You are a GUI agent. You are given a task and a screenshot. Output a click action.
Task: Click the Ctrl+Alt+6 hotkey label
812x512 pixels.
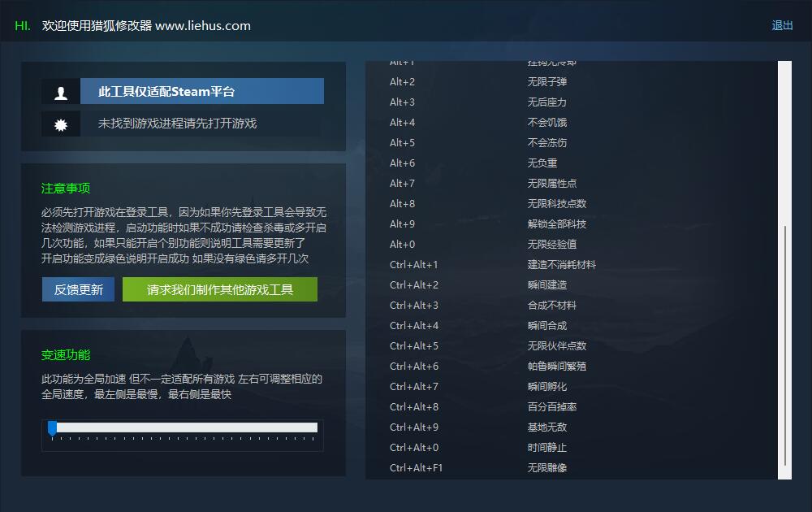[414, 367]
